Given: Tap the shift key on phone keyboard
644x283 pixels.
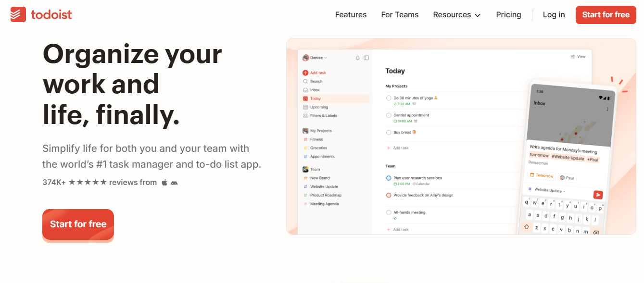Looking at the screenshot, I should click(x=527, y=226).
